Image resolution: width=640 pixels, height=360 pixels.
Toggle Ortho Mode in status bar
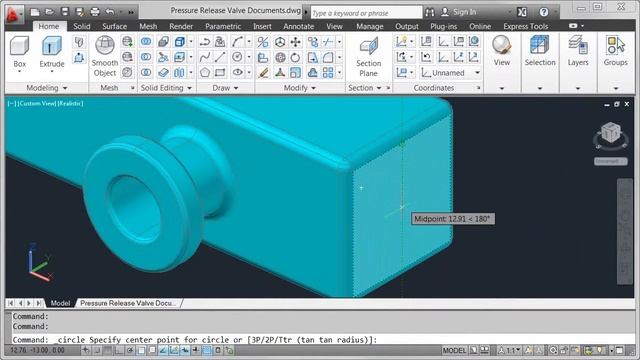click(x=119, y=350)
